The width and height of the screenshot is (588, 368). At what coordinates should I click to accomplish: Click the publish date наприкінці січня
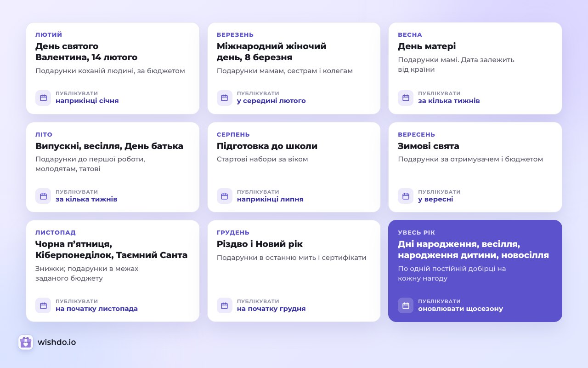87,101
